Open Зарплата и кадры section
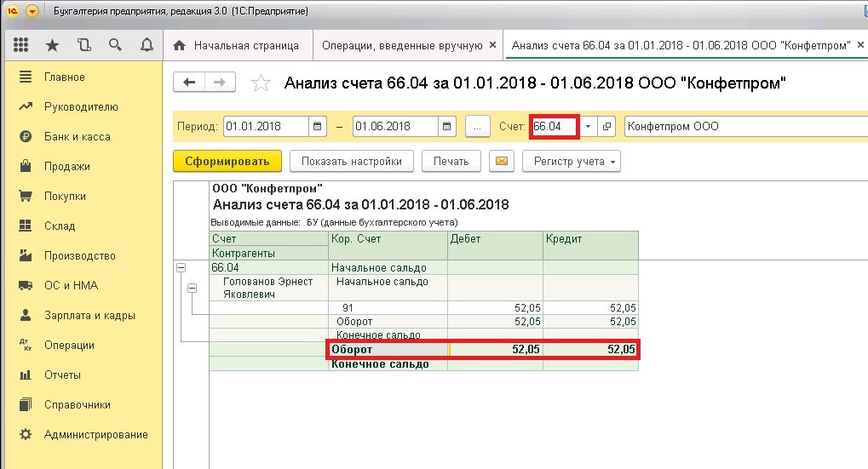This screenshot has height=469, width=868. click(89, 315)
